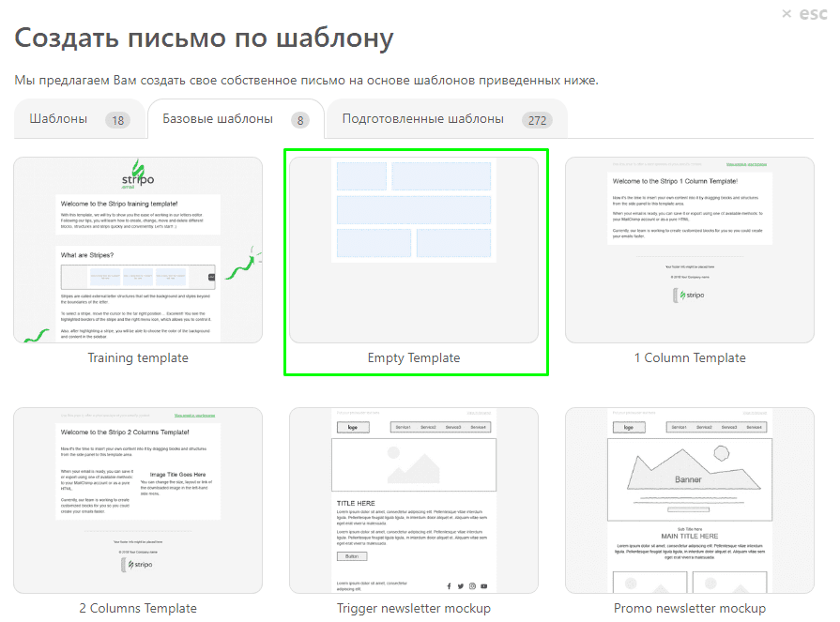Image resolution: width=840 pixels, height=622 pixels.
Task: Click the YouTube icon in Trigger mockup footer
Action: [483, 585]
